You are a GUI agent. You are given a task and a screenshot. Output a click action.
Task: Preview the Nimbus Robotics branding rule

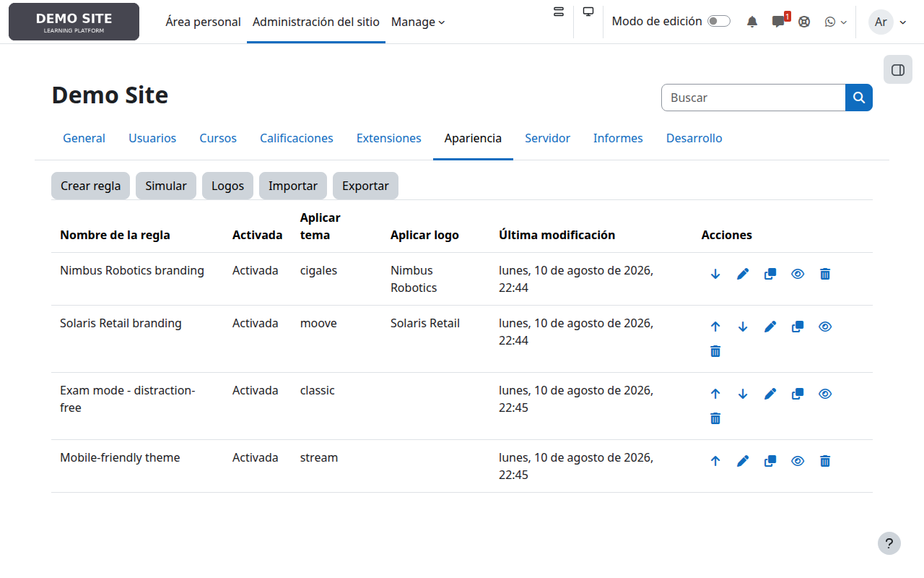pyautogui.click(x=798, y=274)
